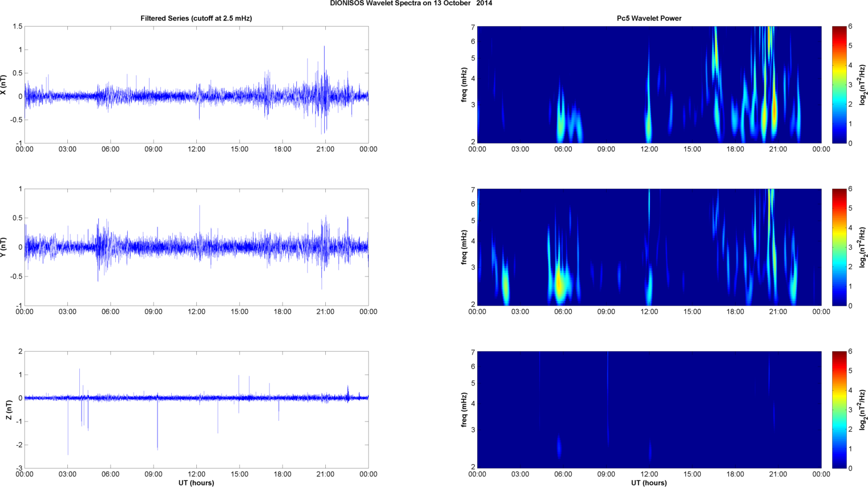Click the -2 tick on Z (nT) plot
868x487 pixels.
19,445
